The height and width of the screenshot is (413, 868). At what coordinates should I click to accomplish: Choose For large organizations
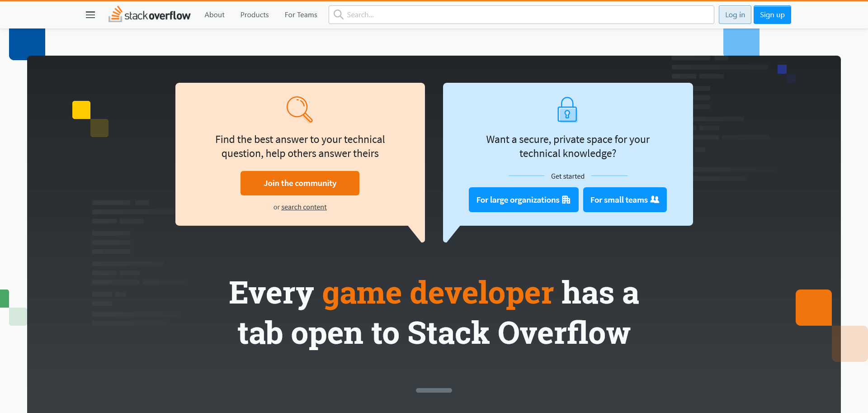(518, 200)
